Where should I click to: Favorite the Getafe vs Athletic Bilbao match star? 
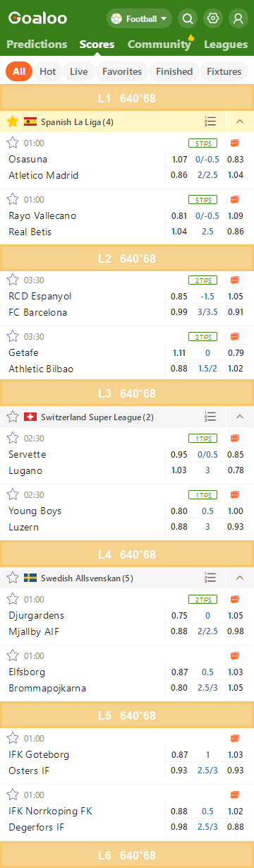[x=12, y=336]
